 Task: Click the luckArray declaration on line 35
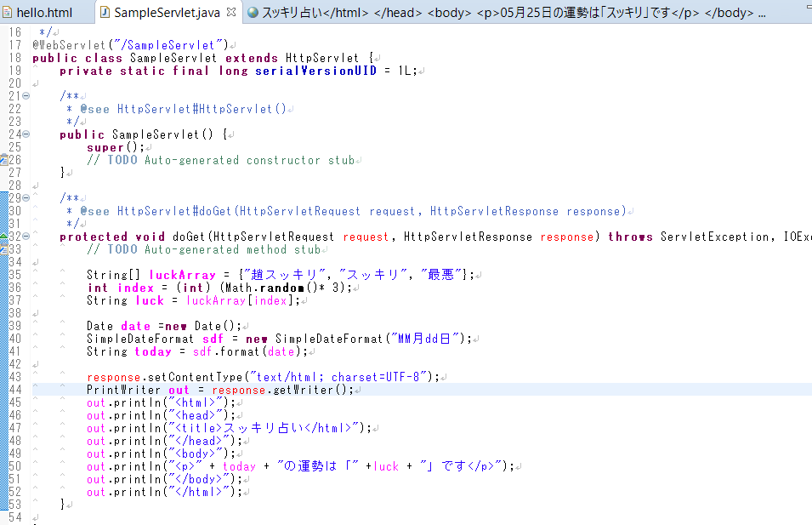click(182, 275)
